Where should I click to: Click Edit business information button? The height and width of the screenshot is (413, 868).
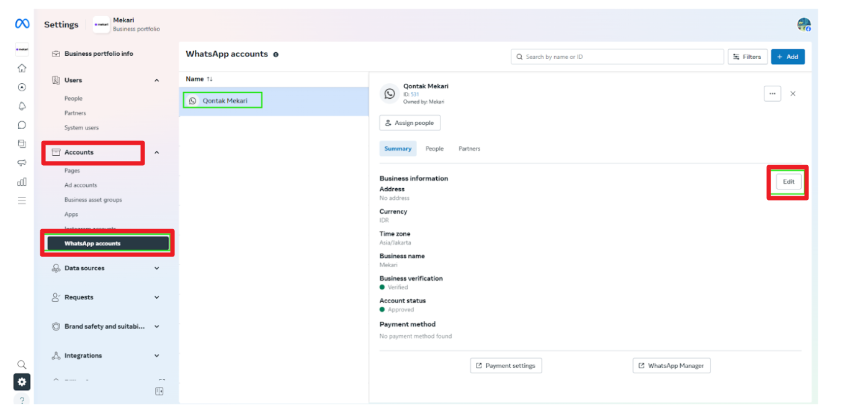pos(788,182)
